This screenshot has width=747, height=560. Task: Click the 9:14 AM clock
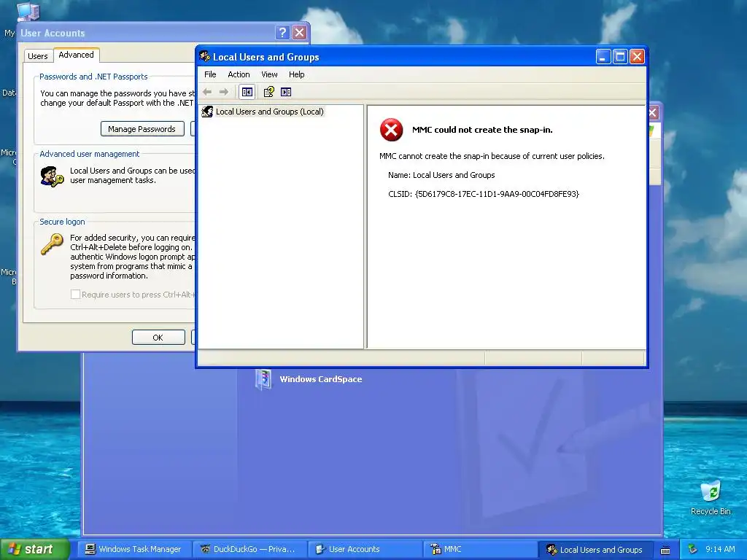click(x=720, y=549)
